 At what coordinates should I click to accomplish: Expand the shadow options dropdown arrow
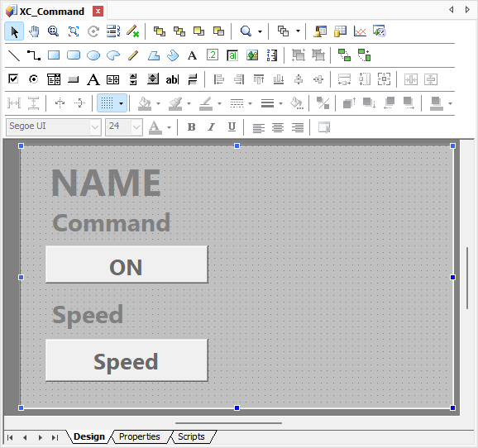(450, 103)
